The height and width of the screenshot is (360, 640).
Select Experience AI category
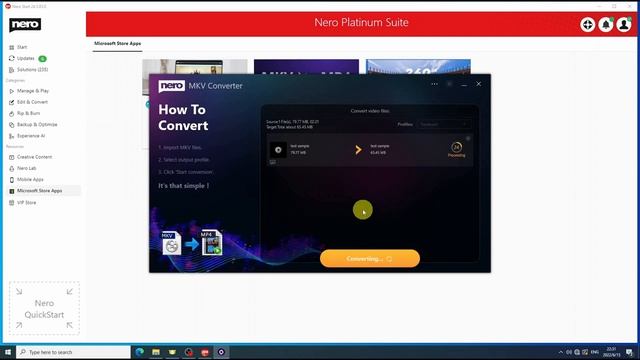click(x=31, y=136)
